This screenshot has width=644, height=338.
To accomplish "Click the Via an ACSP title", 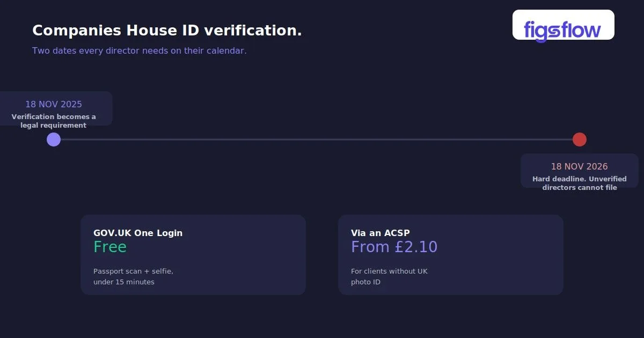I will [380, 233].
